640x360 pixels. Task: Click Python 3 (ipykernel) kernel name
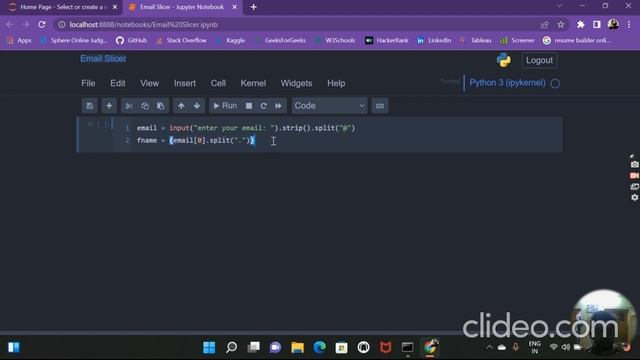tap(507, 83)
